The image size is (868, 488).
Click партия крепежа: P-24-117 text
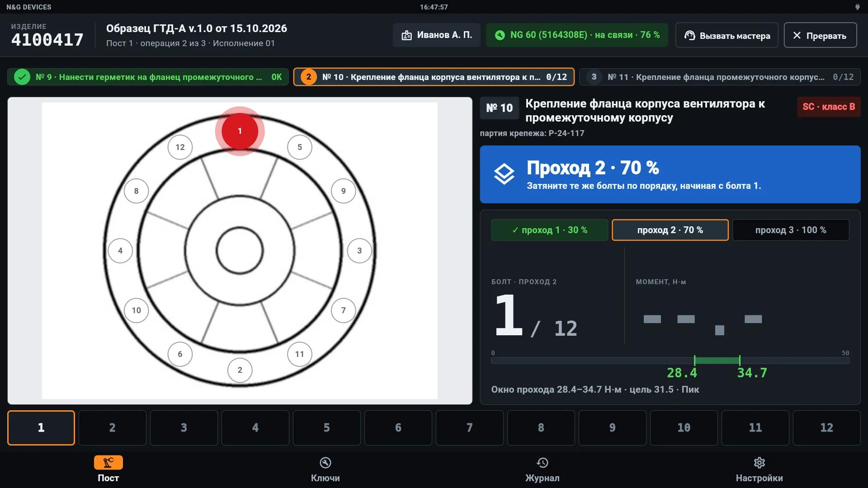point(532,133)
